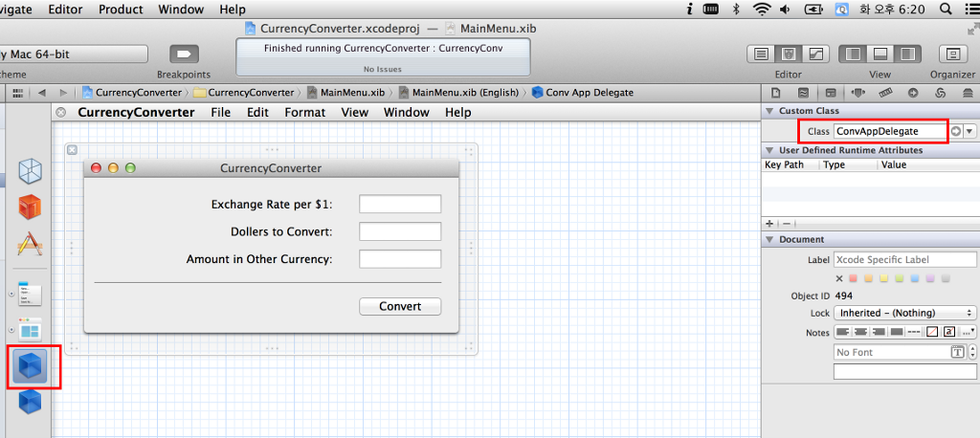Switch to Assistant editor
Image resolution: width=980 pixels, height=438 pixels.
click(x=789, y=55)
